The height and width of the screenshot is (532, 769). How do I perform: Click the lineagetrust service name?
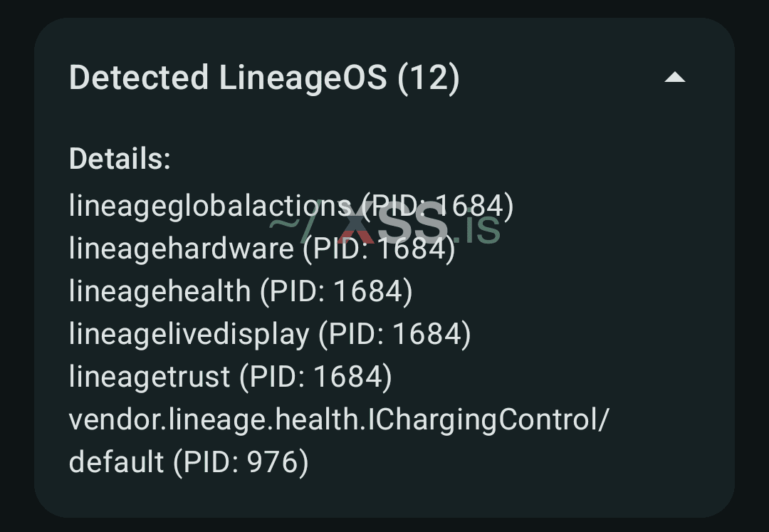(150, 377)
